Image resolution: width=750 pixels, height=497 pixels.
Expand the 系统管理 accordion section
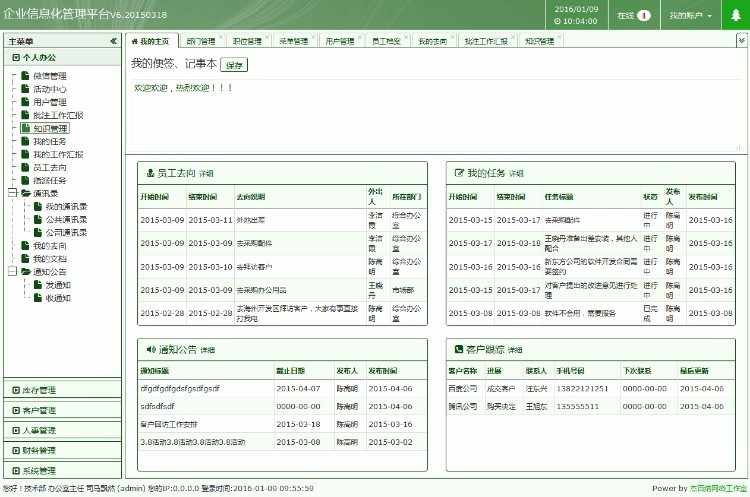pyautogui.click(x=63, y=471)
